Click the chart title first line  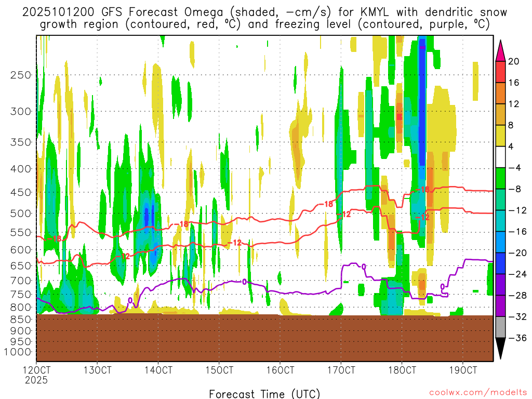coord(264,12)
